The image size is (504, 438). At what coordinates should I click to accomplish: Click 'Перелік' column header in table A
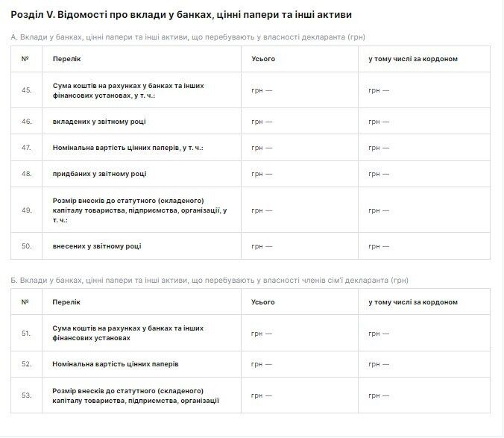click(66, 59)
